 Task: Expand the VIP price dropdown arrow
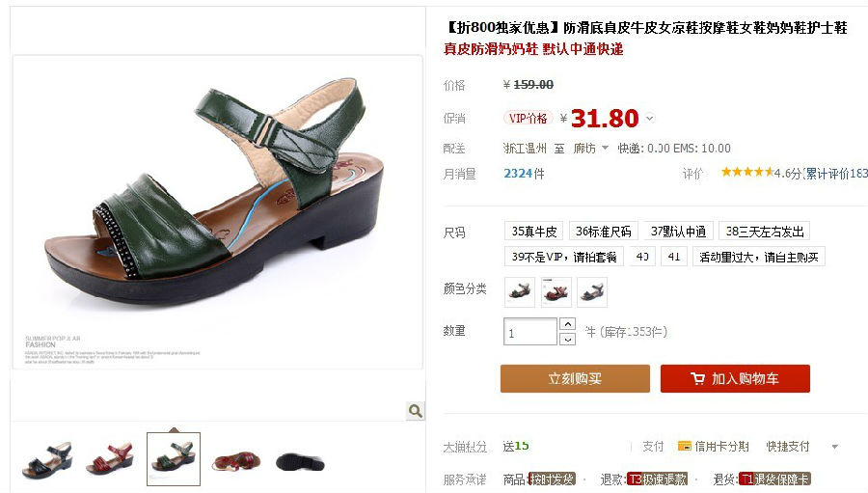650,118
